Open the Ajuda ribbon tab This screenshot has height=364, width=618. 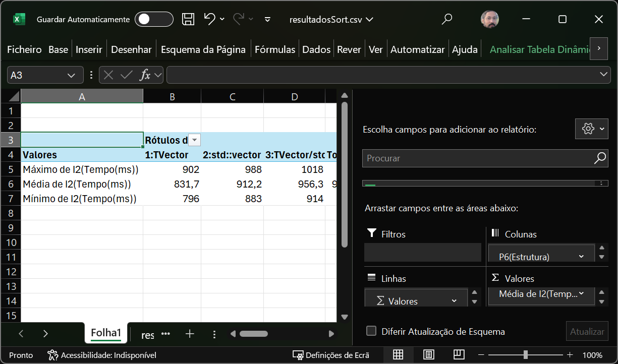point(465,49)
